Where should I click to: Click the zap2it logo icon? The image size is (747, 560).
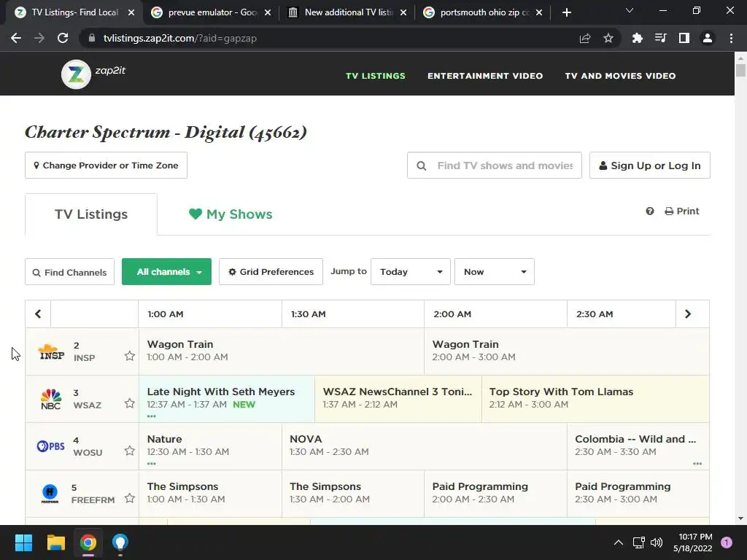[76, 74]
